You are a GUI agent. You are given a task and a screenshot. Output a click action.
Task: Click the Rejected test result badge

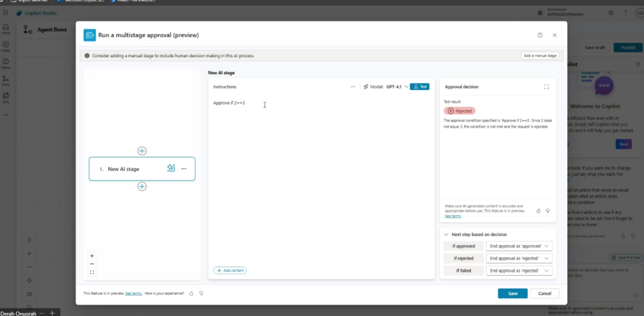(460, 111)
